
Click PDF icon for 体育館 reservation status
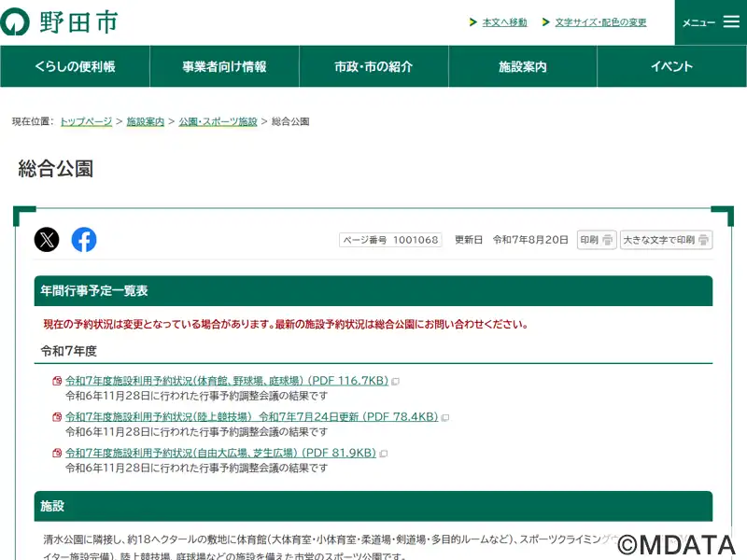57,381
